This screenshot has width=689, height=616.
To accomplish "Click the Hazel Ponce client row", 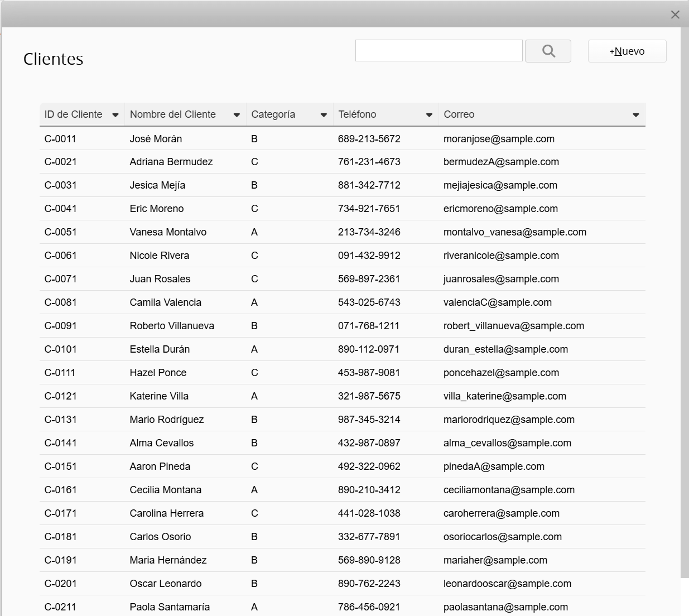I will [158, 373].
